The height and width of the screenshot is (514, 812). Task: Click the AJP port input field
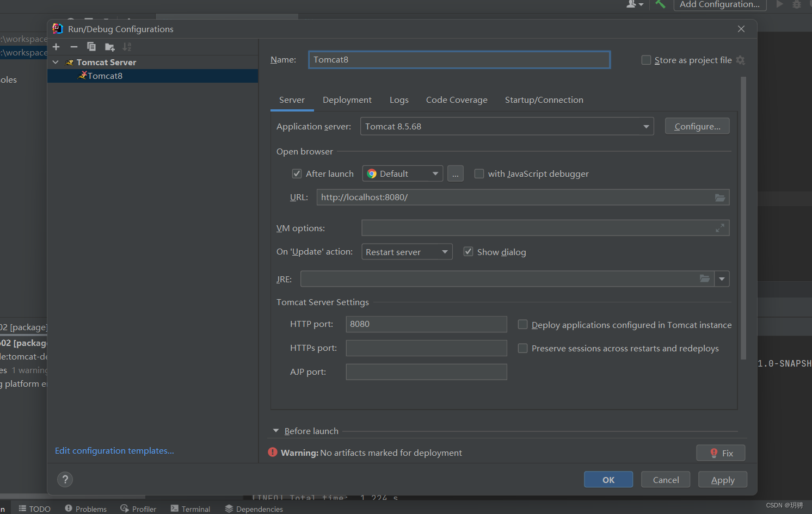tap(426, 372)
